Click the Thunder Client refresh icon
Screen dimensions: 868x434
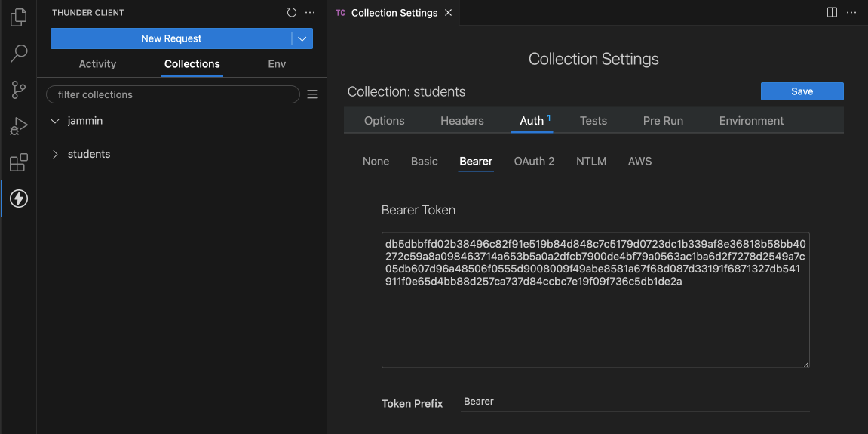point(292,12)
